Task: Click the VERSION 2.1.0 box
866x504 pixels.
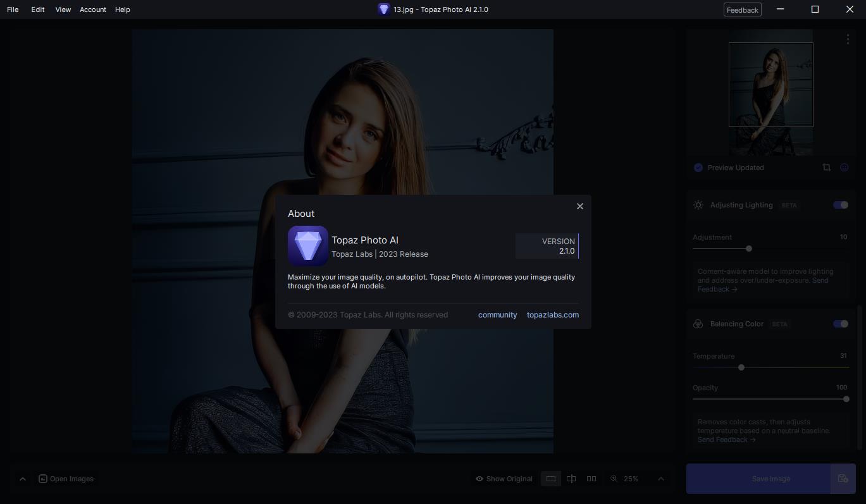Action: coord(547,246)
